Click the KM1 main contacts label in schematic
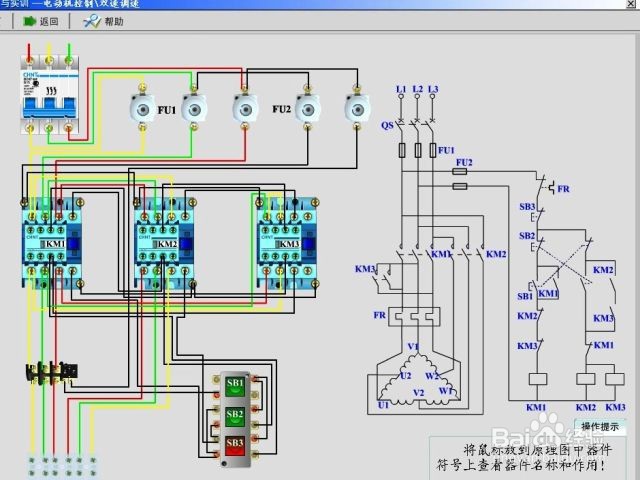Viewport: 640px width, 480px height. pyautogui.click(x=442, y=254)
